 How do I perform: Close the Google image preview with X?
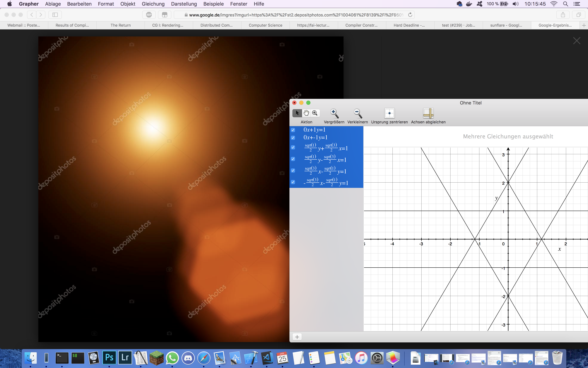pyautogui.click(x=577, y=41)
